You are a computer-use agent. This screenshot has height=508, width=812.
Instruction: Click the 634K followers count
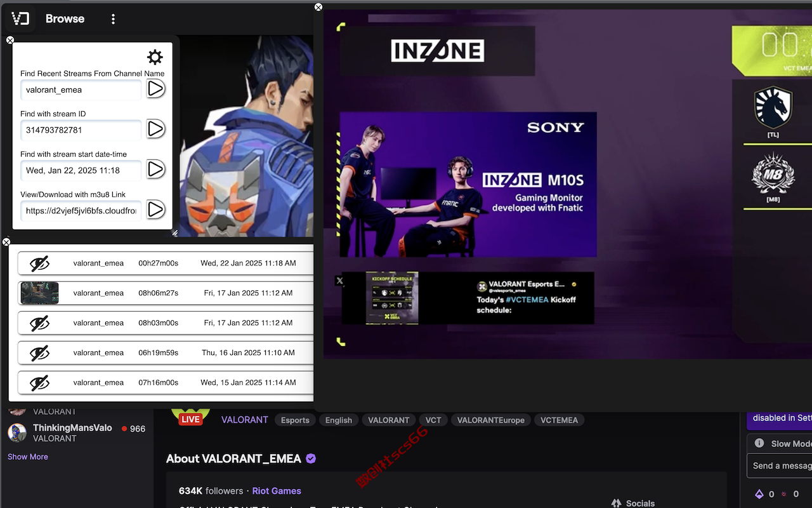click(x=211, y=491)
